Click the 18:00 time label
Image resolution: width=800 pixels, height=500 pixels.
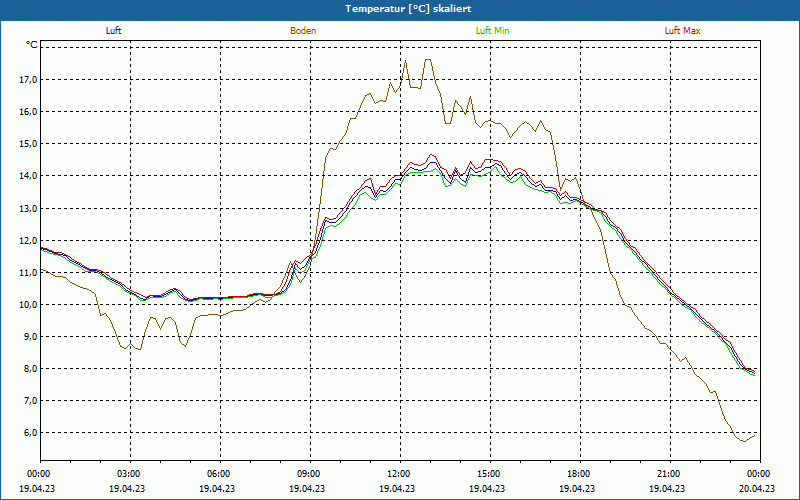579,474
